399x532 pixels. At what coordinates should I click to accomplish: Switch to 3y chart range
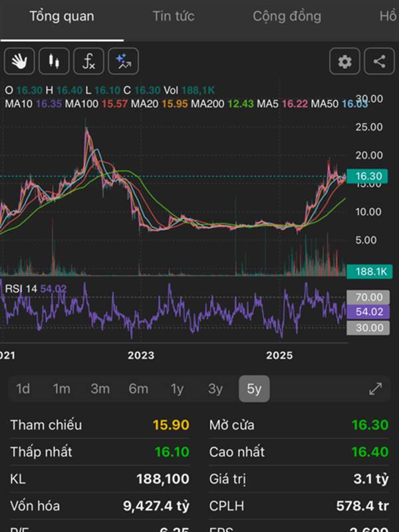tap(215, 389)
